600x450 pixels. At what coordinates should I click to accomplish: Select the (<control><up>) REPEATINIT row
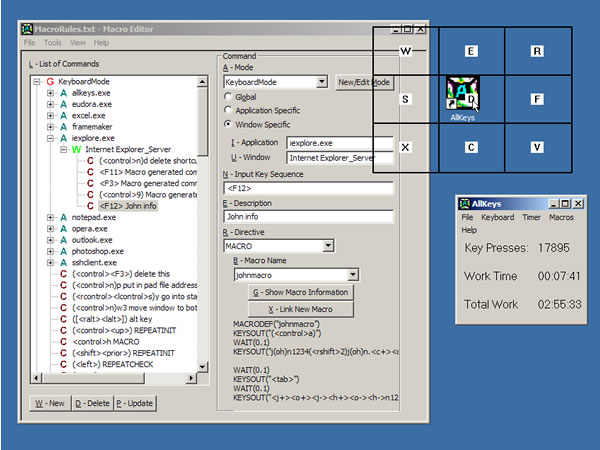124,330
